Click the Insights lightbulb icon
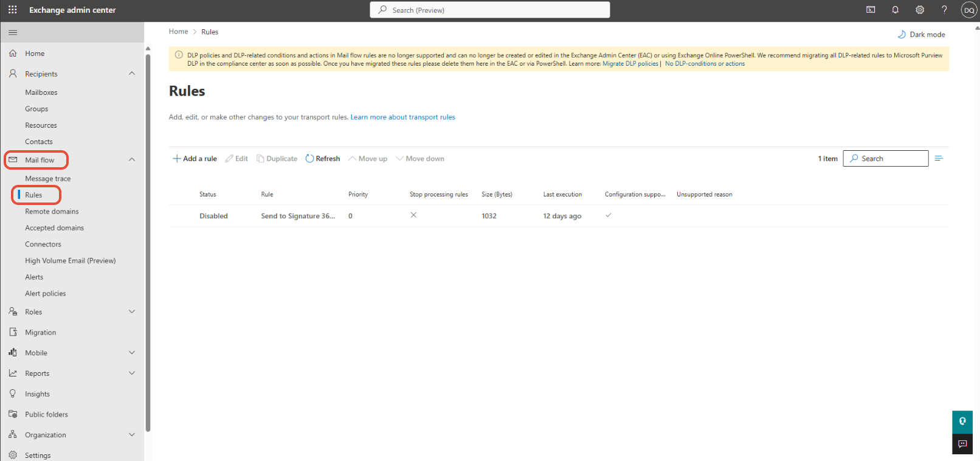Screen dimensions: 980x461 13,393
